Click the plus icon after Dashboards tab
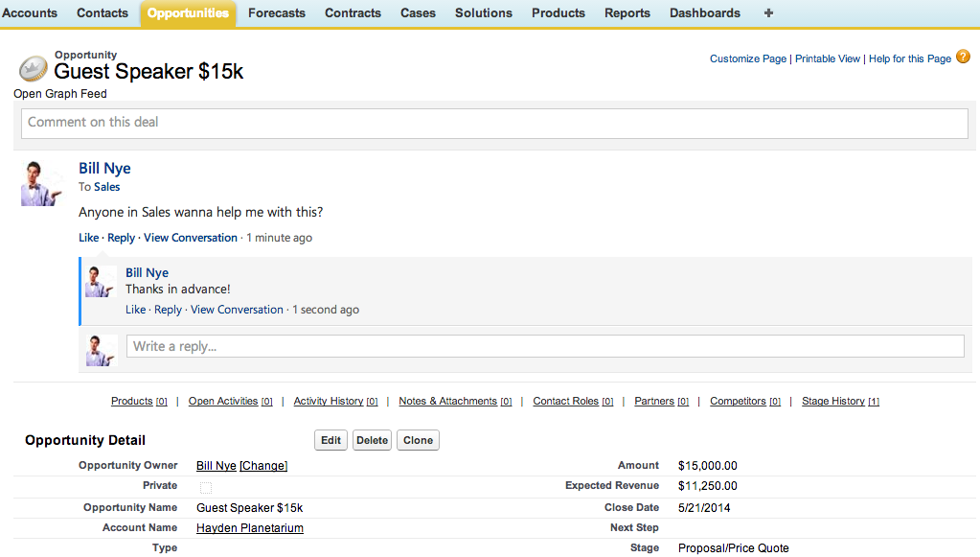Viewport: 980px width, 557px height. click(768, 13)
